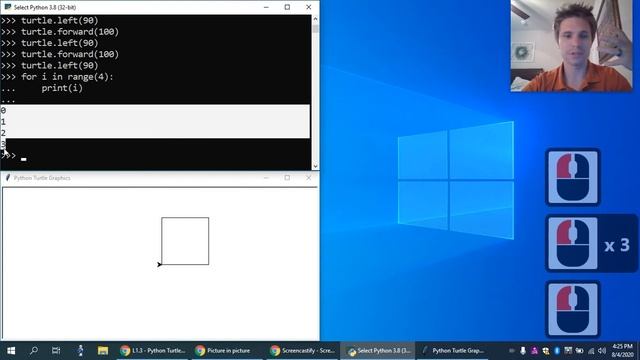Viewport: 640px width, 360px height.
Task: Close the Python 3.8 console window
Action: pos(309,7)
